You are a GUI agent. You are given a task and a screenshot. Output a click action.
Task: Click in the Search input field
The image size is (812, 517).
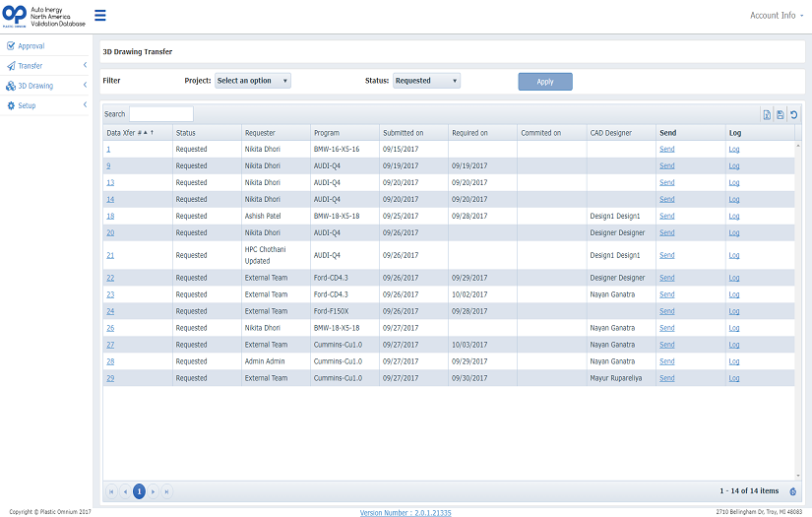(x=161, y=114)
